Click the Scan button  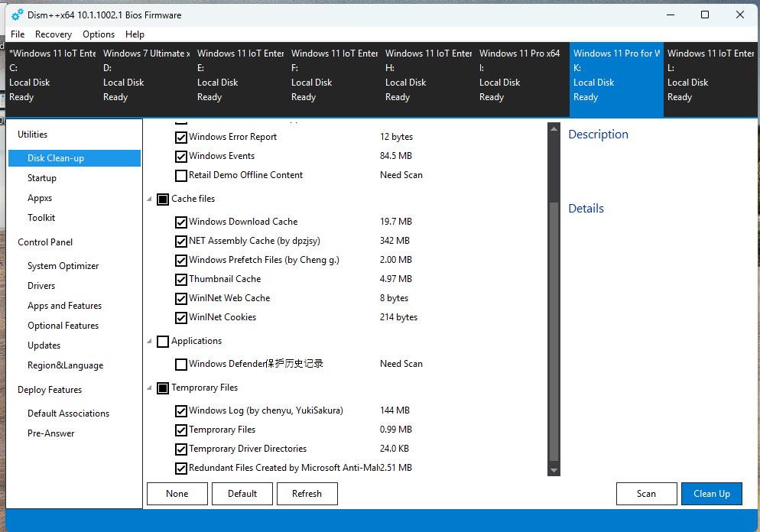[647, 494]
